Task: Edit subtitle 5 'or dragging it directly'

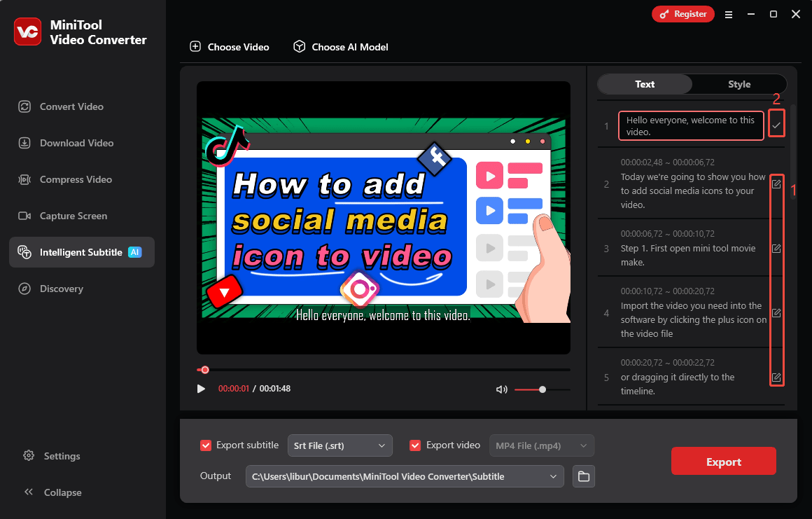Action: (776, 378)
